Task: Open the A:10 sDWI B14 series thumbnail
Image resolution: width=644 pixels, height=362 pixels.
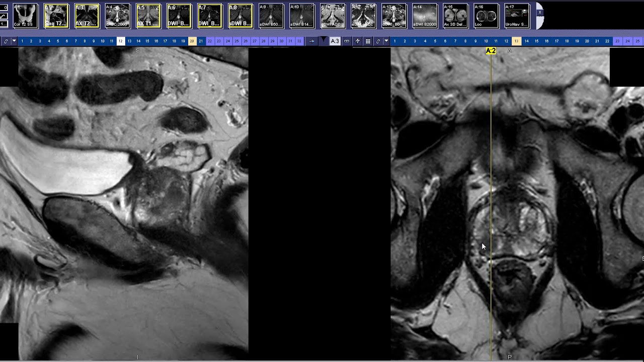Action: pos(301,16)
